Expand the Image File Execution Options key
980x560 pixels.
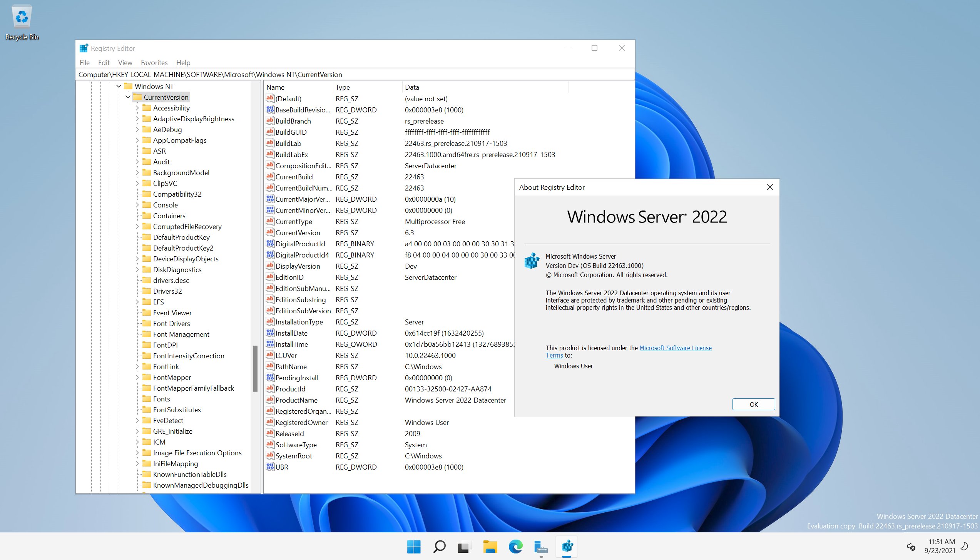point(137,453)
